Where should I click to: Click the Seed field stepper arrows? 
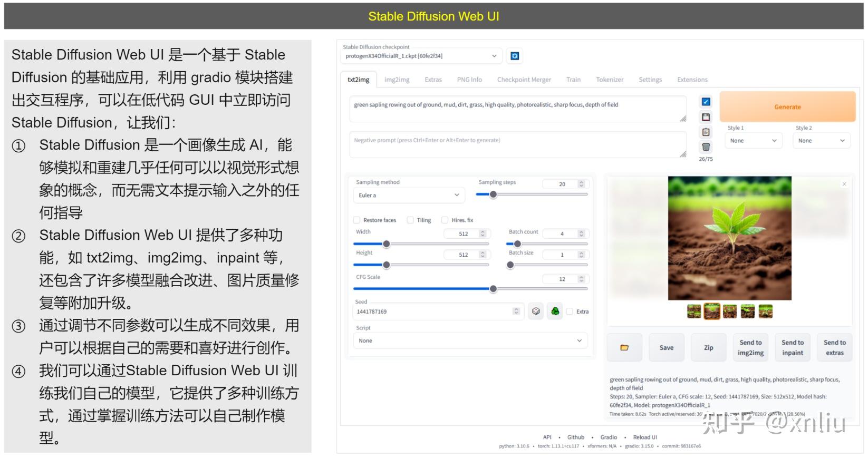516,311
